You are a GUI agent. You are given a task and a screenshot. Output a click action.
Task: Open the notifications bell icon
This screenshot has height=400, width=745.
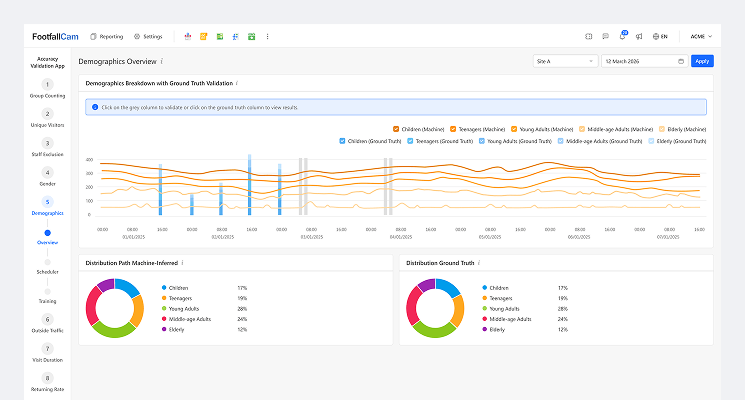622,36
